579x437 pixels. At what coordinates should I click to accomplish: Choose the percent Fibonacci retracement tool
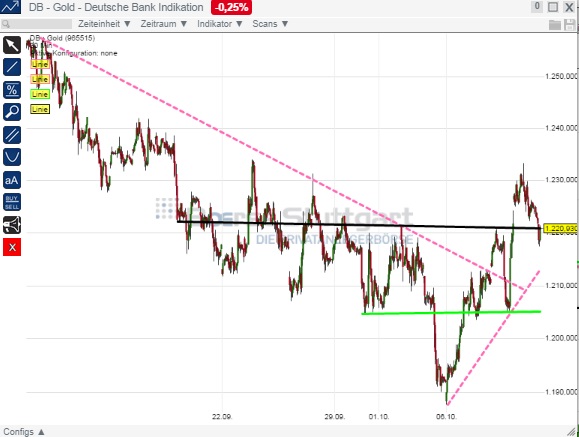click(12, 90)
